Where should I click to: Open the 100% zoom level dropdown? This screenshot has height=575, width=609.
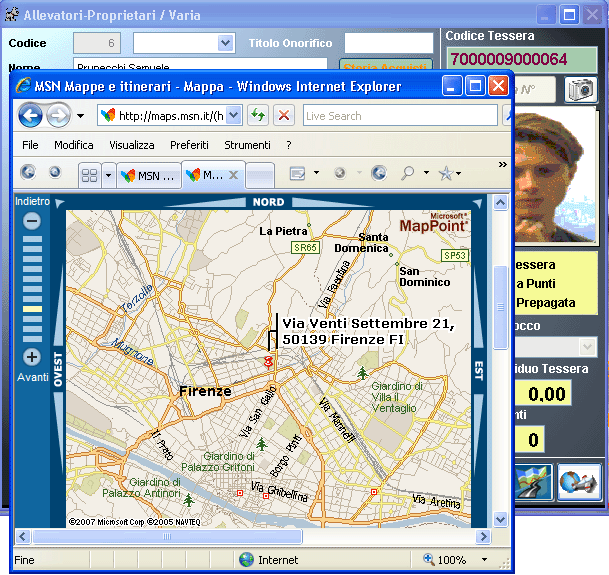pos(484,559)
